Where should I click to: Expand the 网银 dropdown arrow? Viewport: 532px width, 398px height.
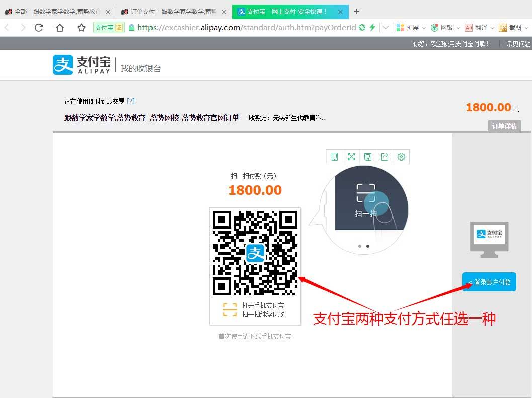pos(458,28)
